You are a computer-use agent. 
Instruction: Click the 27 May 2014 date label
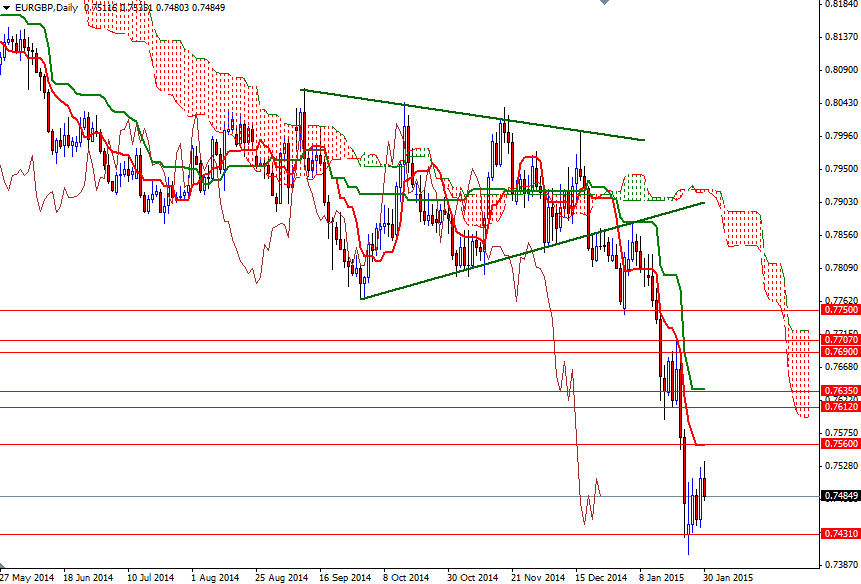tap(27, 577)
